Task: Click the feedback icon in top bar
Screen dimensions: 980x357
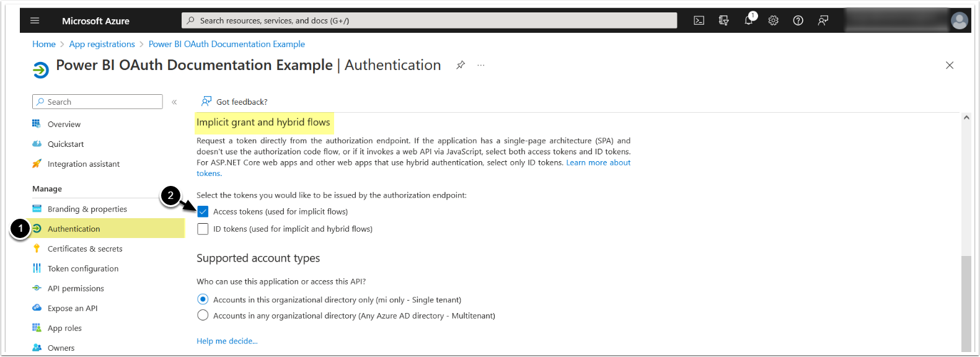Action: coord(823,20)
